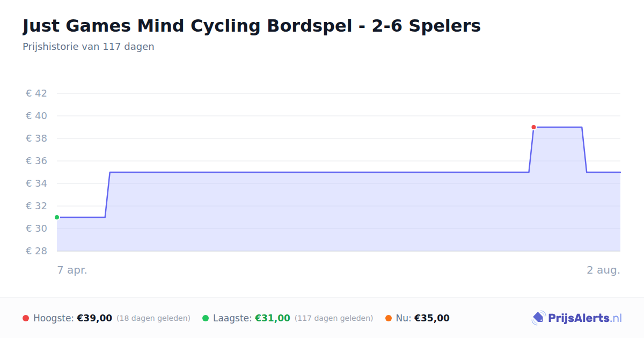Viewport: 644px width, 338px height.
Task: Click the Prijshistorie van 117 dagen subtitle
Action: [89, 47]
